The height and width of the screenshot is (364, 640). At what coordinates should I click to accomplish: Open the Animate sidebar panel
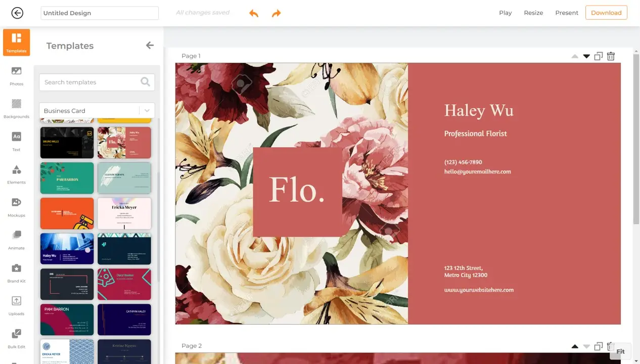[x=16, y=240]
